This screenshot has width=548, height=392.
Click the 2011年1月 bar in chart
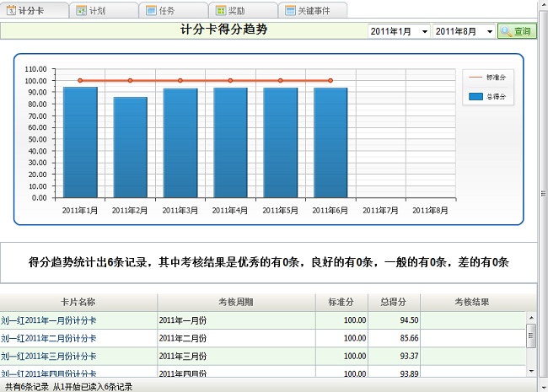tap(80, 142)
